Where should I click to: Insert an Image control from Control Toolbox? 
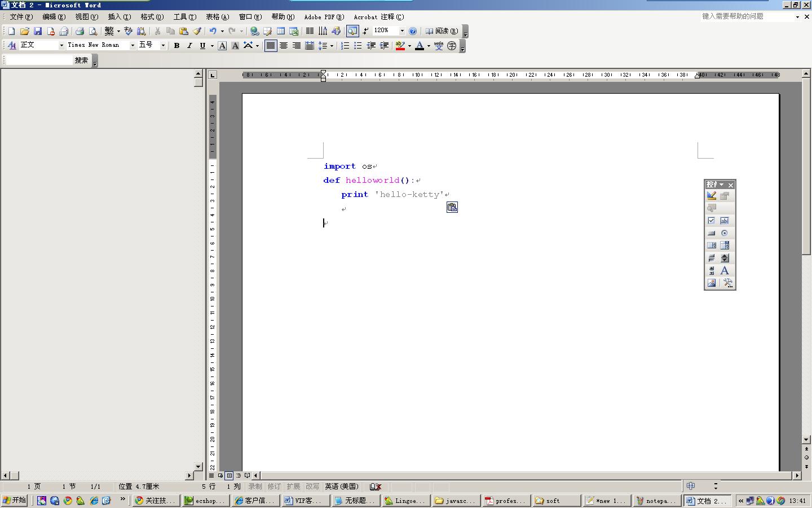(x=711, y=283)
